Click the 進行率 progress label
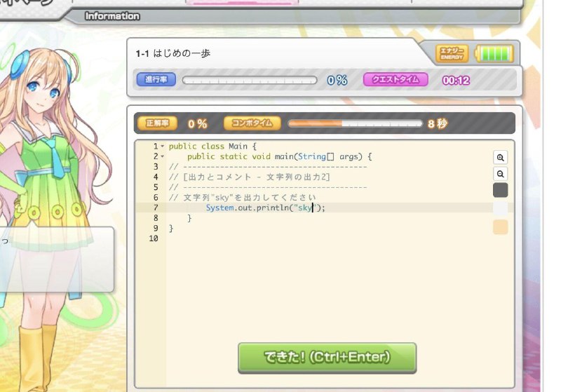This screenshot has height=392, width=561. 156,79
